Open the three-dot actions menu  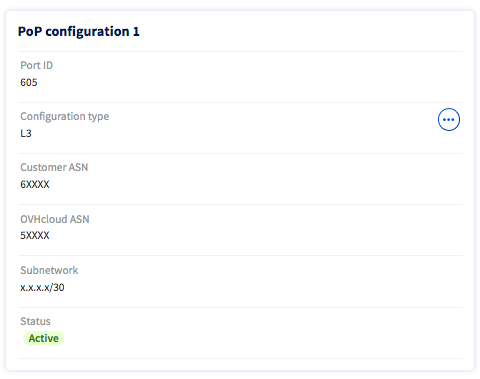tap(449, 119)
